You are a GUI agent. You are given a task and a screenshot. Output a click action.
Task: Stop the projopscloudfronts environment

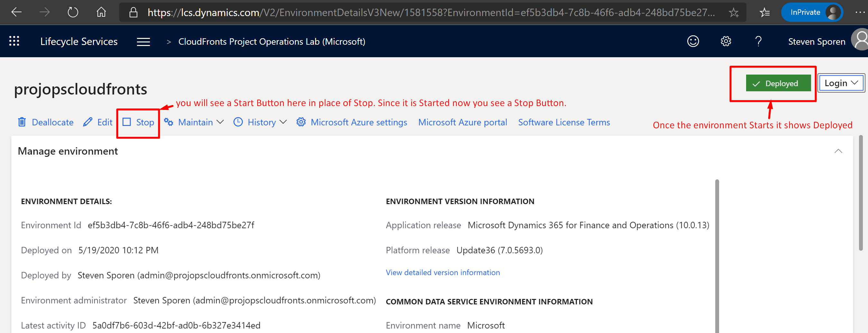click(139, 122)
